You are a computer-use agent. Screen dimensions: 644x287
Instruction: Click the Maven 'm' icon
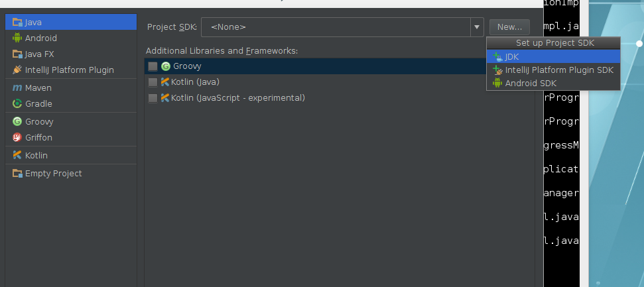click(17, 88)
